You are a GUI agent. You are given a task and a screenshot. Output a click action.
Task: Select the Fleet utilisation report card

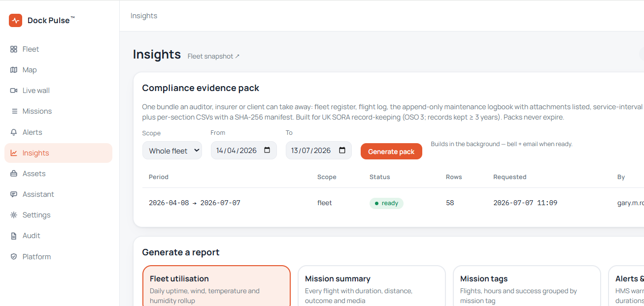(216, 286)
